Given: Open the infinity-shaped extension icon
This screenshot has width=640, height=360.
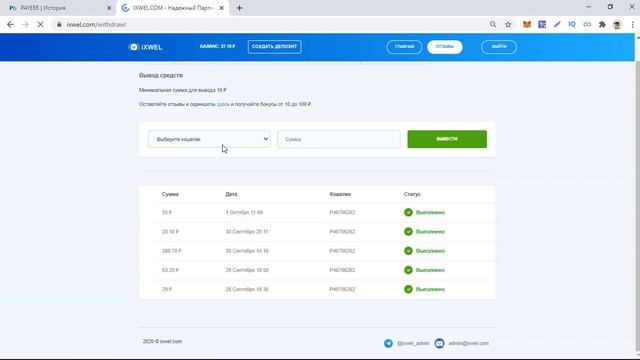Looking at the screenshot, I should (587, 24).
